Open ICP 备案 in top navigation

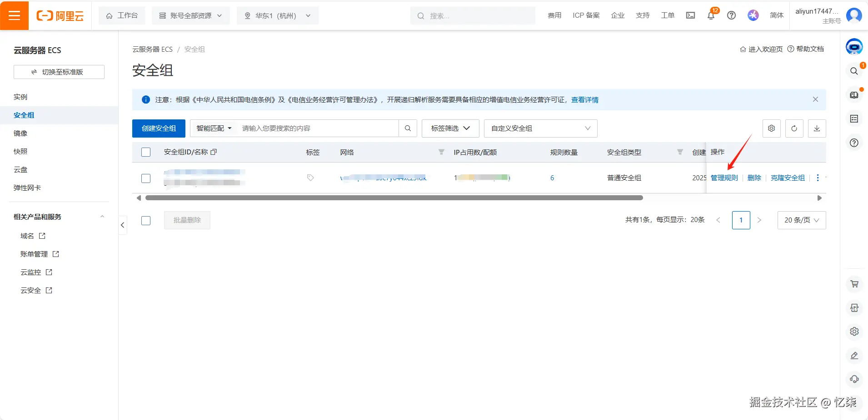click(586, 15)
